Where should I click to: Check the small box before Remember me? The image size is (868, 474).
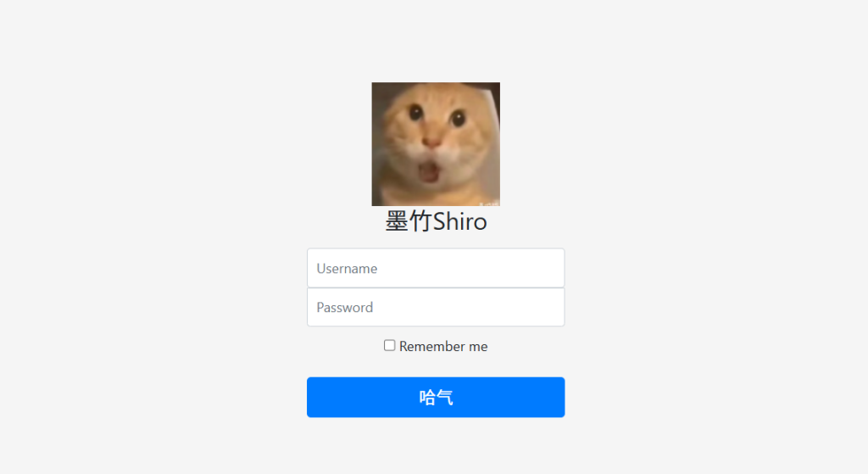[390, 345]
